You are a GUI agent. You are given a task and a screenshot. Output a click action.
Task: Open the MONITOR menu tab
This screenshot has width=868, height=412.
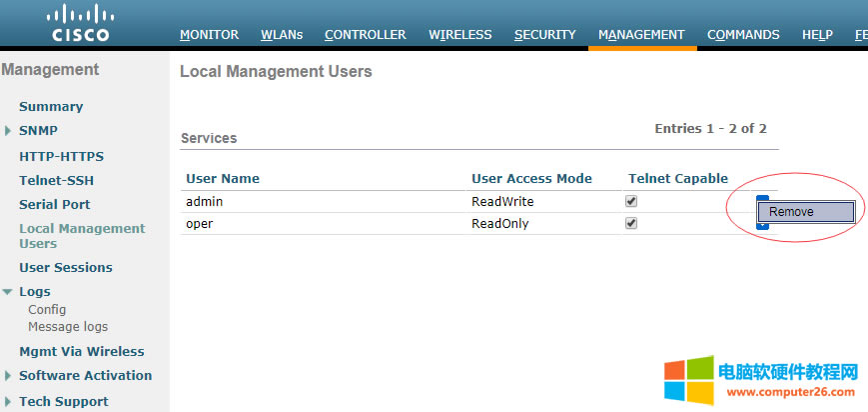(209, 34)
